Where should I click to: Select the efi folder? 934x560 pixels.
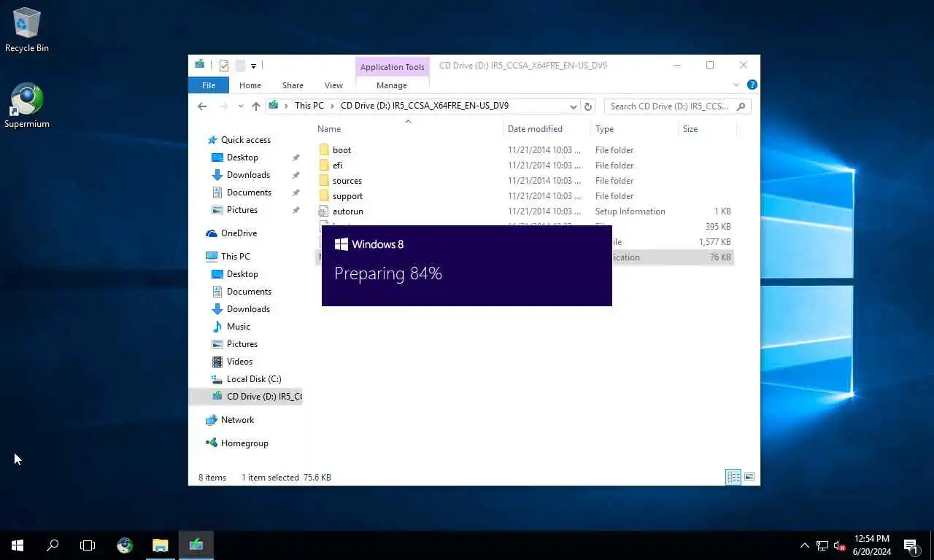tap(337, 166)
